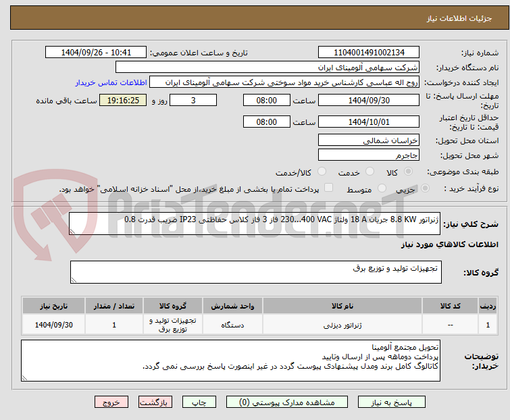Click the تعداد / مقدار column header
This screenshot has height=420, width=510.
tap(114, 306)
